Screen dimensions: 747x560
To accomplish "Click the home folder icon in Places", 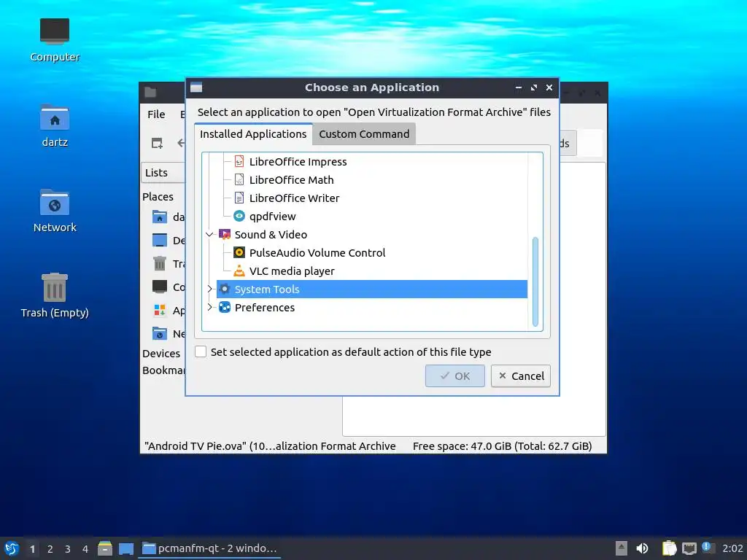I will pos(160,217).
